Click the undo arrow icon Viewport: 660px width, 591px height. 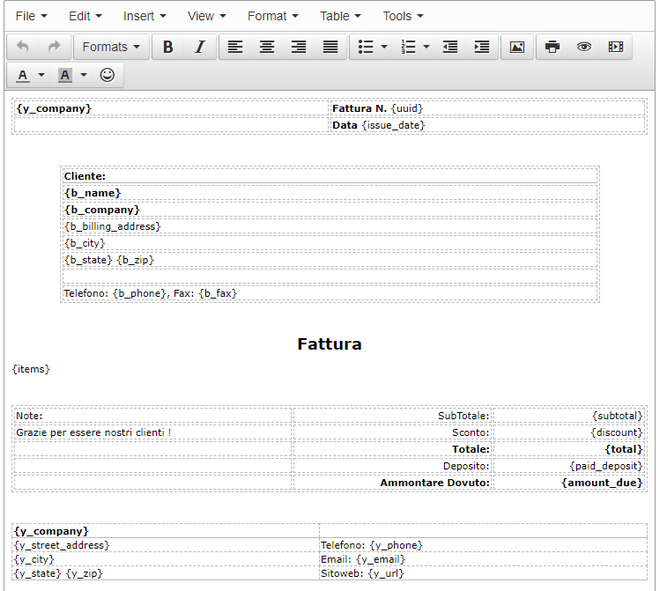(23, 47)
